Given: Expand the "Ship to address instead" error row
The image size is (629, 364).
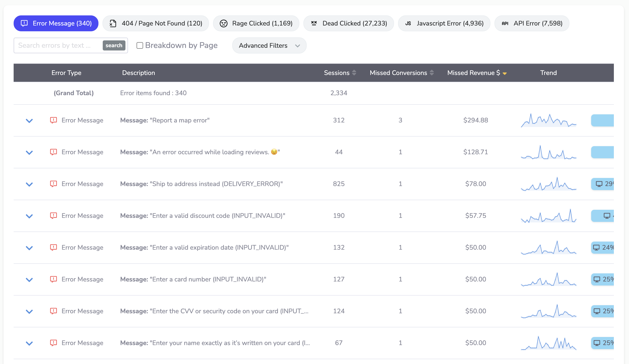Looking at the screenshot, I should 29,184.
